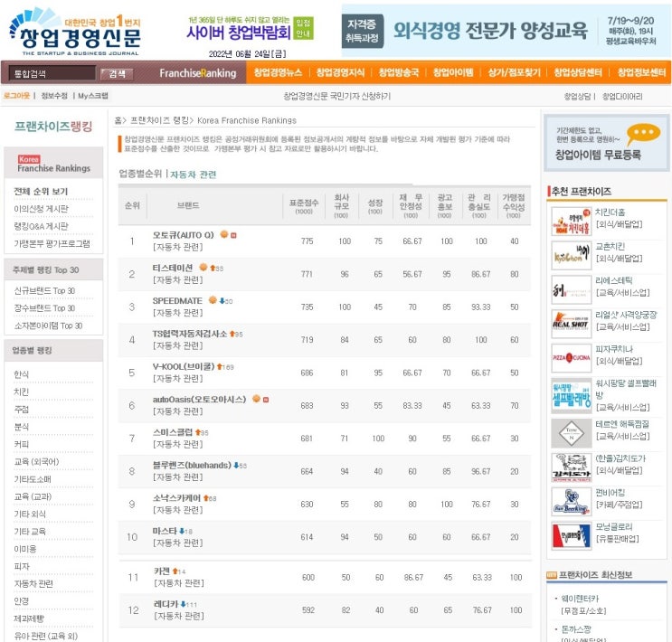The height and width of the screenshot is (642, 672).
Task: Open brand 레디카
Action: (x=166, y=604)
